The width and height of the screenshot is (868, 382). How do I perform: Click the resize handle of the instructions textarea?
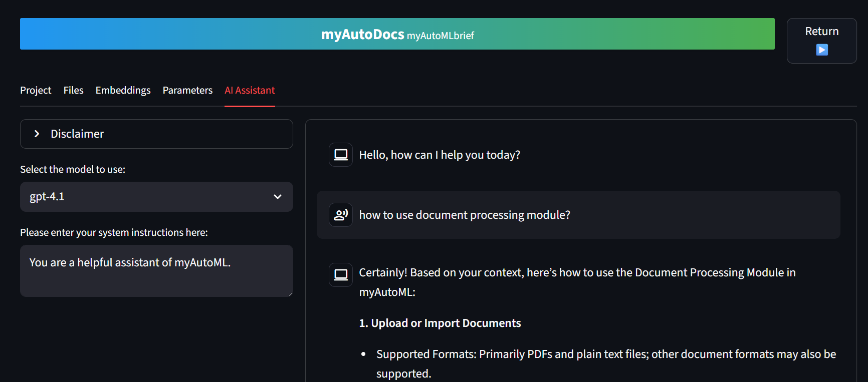[x=290, y=293]
